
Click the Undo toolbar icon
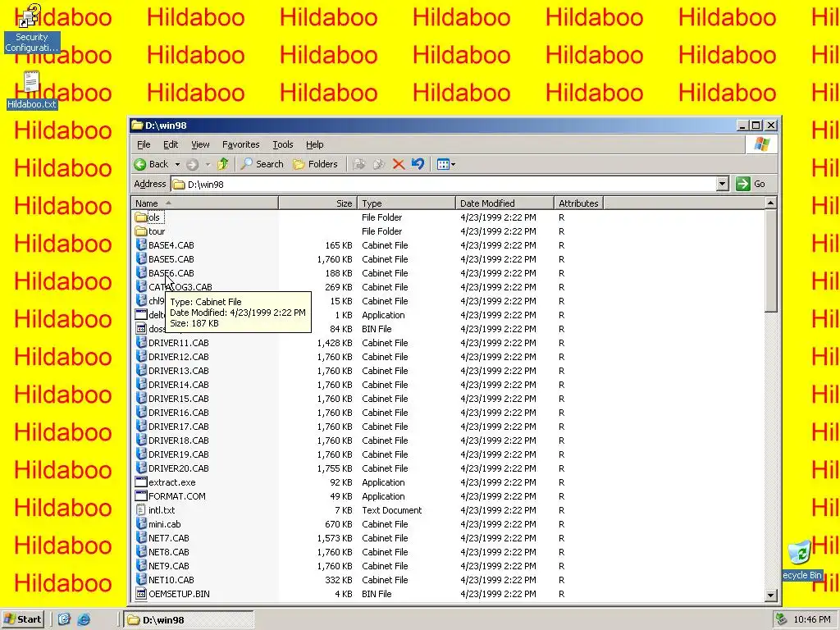(x=418, y=164)
